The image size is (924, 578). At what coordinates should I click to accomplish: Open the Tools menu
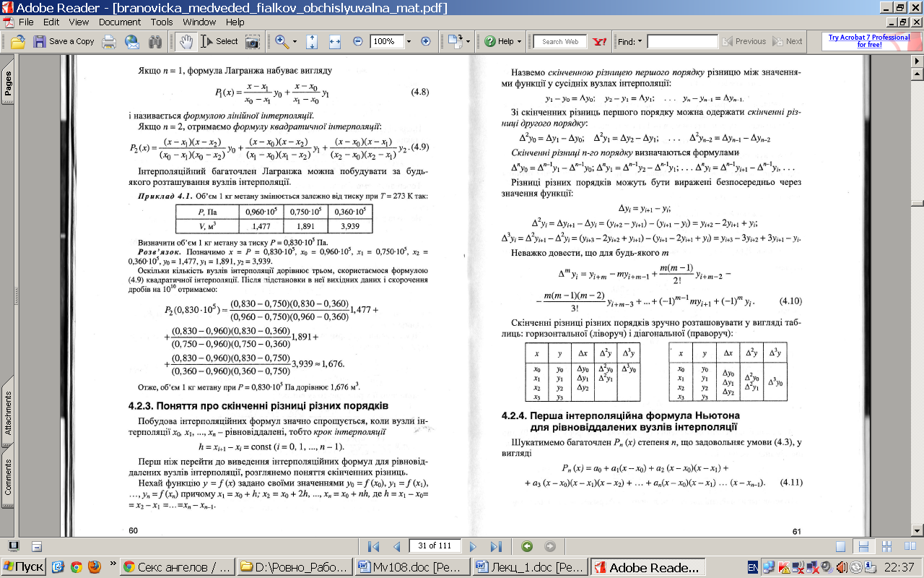click(x=162, y=22)
